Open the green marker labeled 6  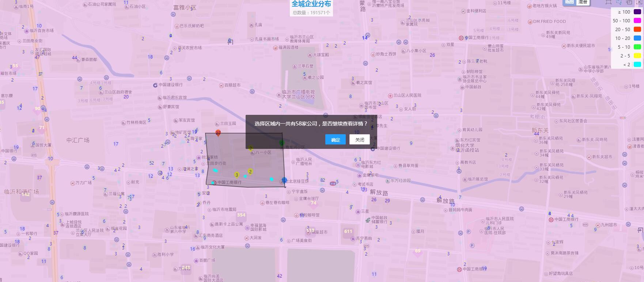point(282,143)
